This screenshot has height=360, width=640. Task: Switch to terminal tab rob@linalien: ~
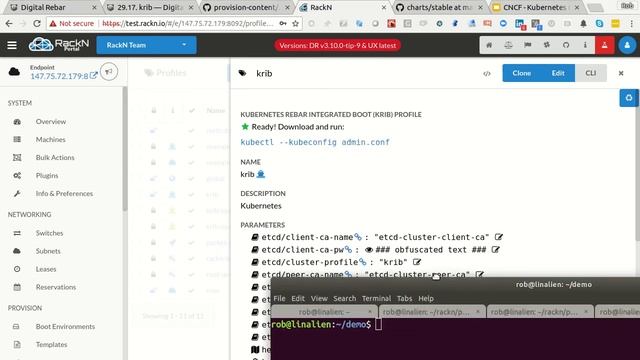pos(324,312)
